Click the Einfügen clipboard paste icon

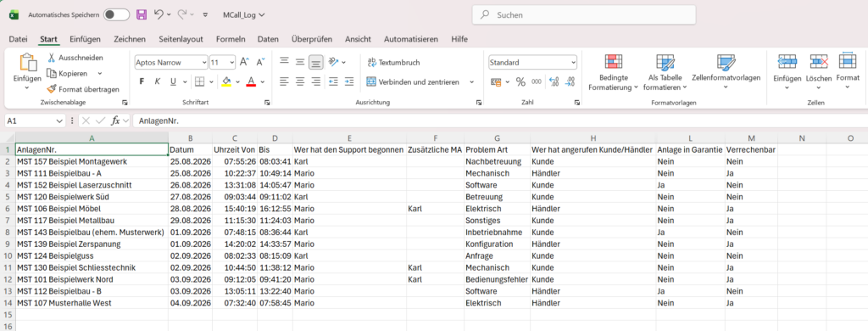27,62
